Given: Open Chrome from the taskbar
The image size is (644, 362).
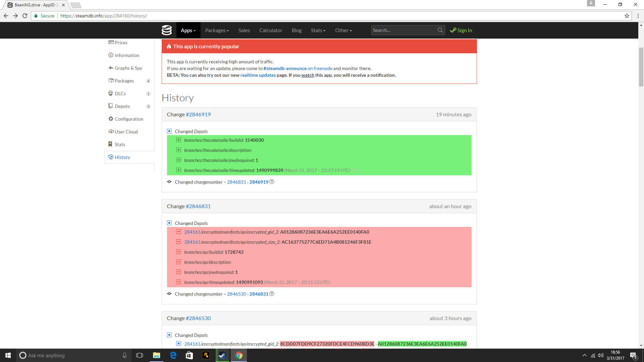Looking at the screenshot, I should pyautogui.click(x=239, y=355).
